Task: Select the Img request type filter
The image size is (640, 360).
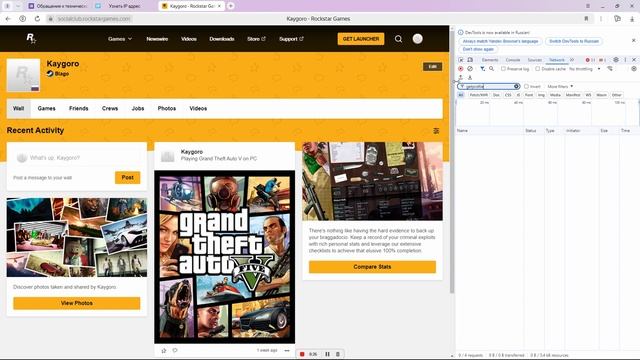Action: [x=541, y=95]
